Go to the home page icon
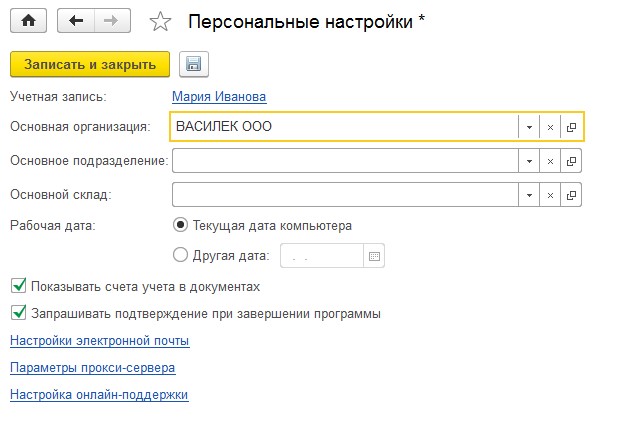The height and width of the screenshot is (438, 617). (x=28, y=20)
